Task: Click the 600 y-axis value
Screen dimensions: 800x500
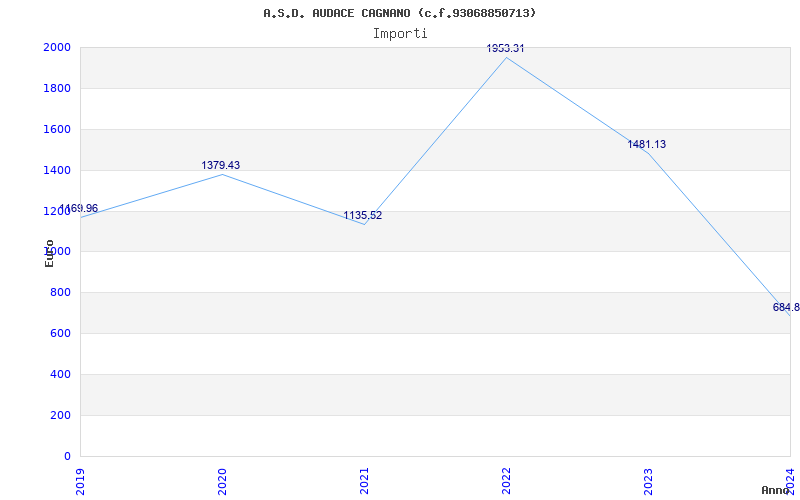Action: (60, 333)
